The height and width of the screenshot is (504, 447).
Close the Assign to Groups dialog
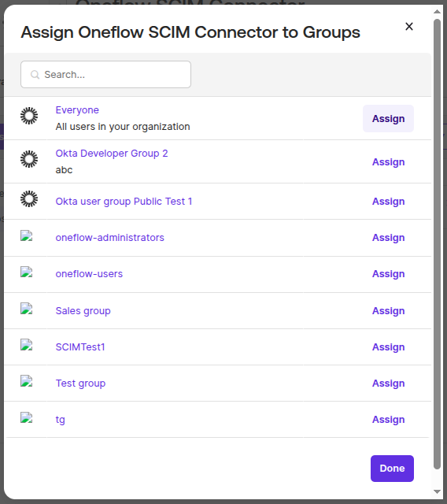[x=409, y=26]
